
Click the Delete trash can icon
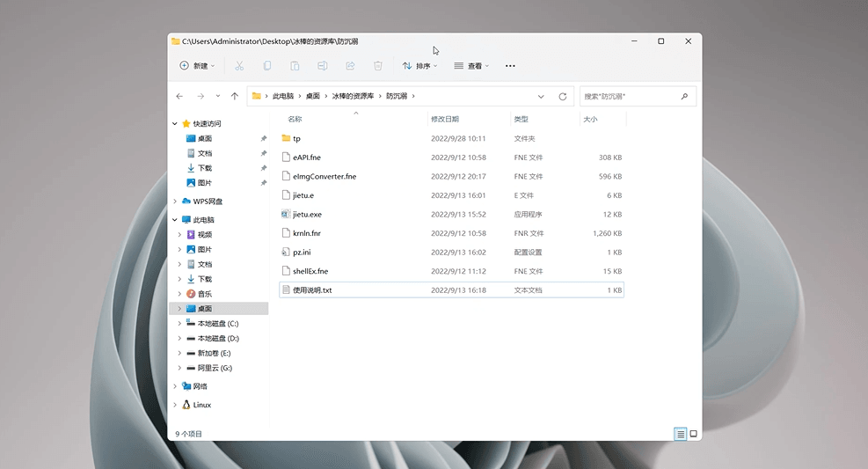(x=378, y=66)
